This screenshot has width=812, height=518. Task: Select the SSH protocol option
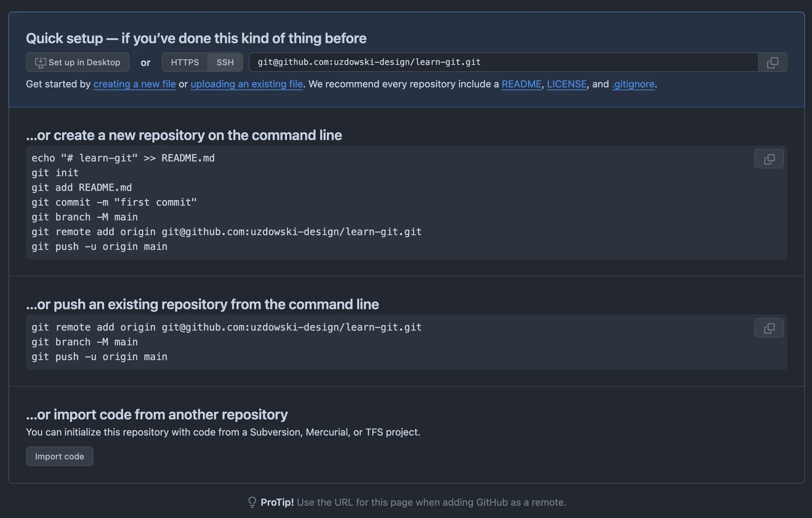(225, 62)
